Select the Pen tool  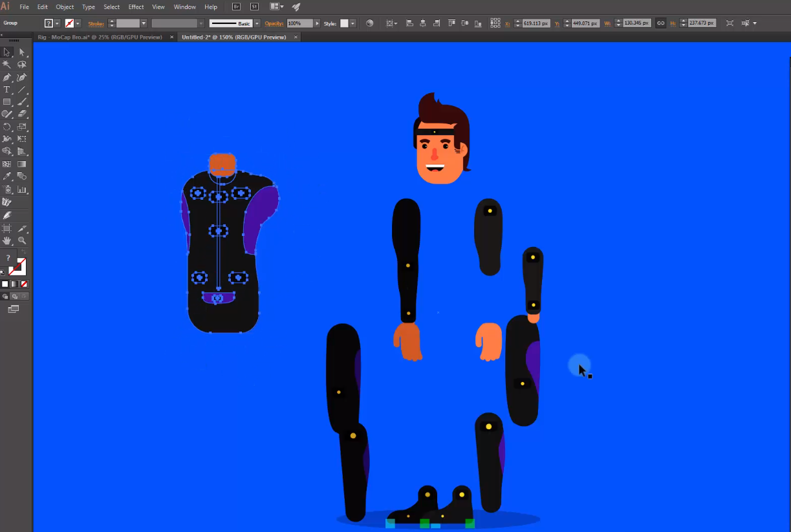[7, 77]
